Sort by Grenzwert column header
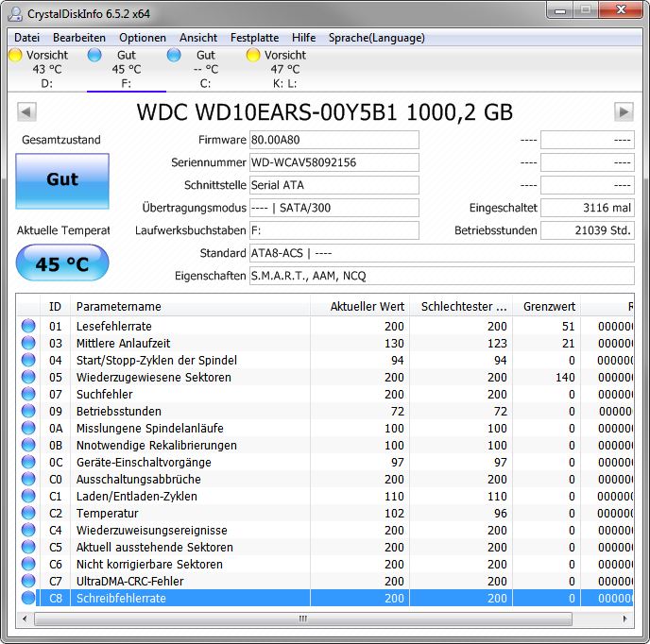Image resolution: width=650 pixels, height=644 pixels. click(547, 307)
